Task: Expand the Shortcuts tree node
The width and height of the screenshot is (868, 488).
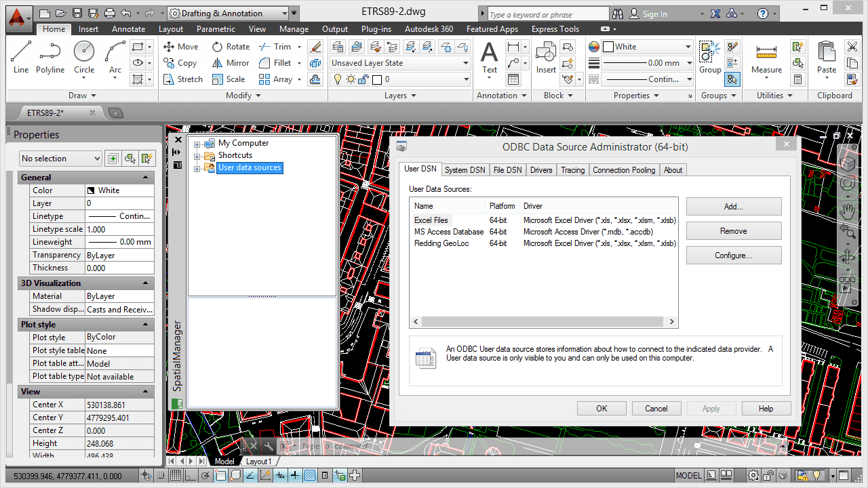Action: (x=197, y=156)
